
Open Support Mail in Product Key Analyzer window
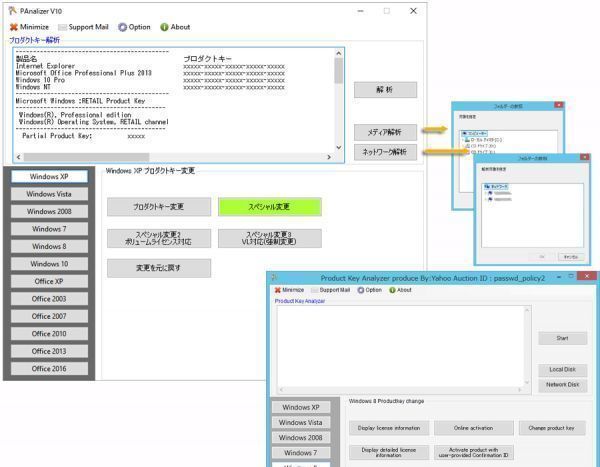click(331, 290)
